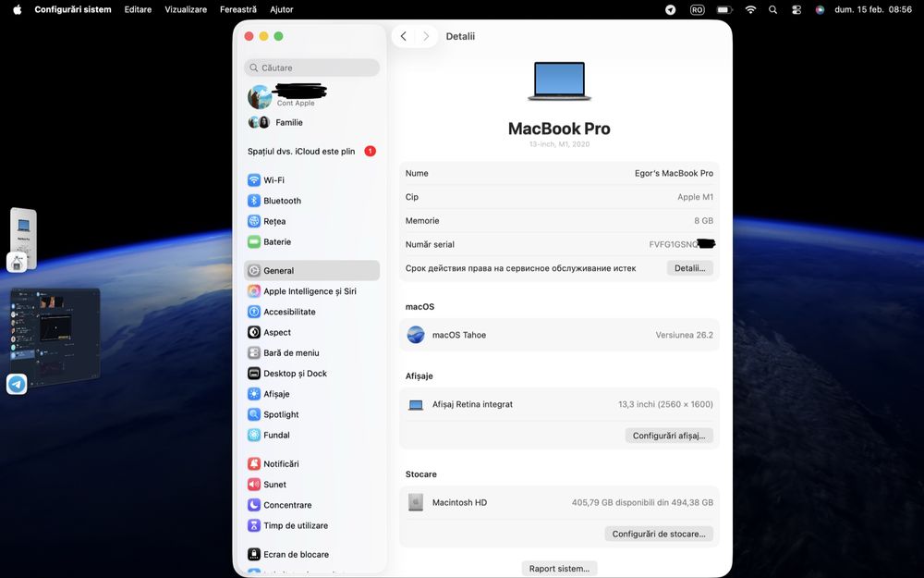Open Accesibilitate settings
This screenshot has height=578, width=924.
311,312
